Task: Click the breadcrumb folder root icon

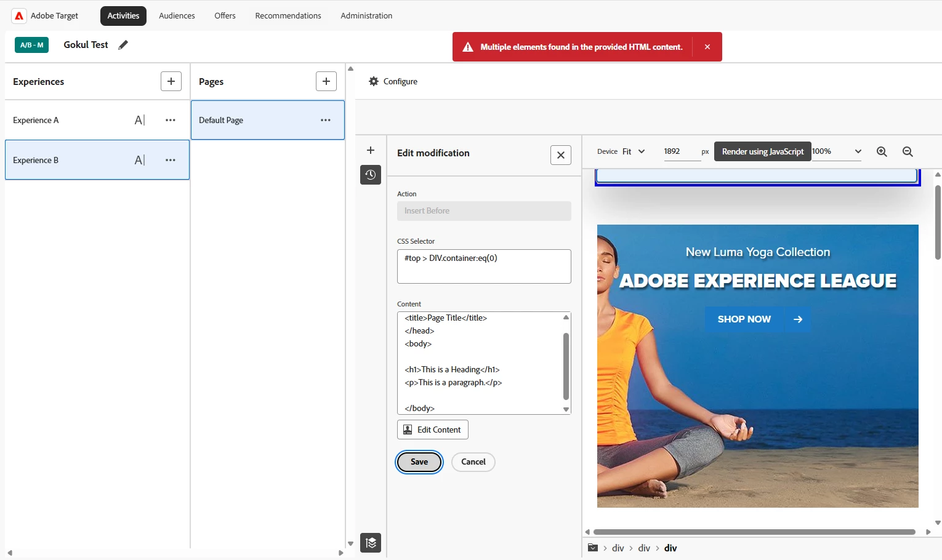Action: (x=593, y=548)
